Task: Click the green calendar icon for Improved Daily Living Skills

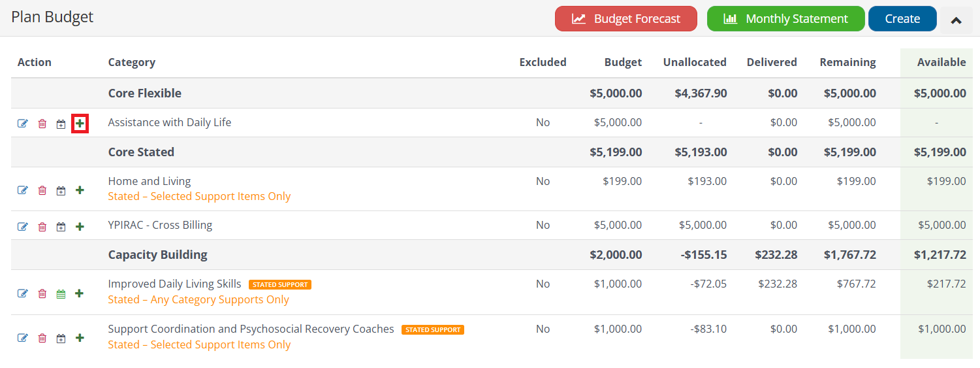Action: click(61, 294)
